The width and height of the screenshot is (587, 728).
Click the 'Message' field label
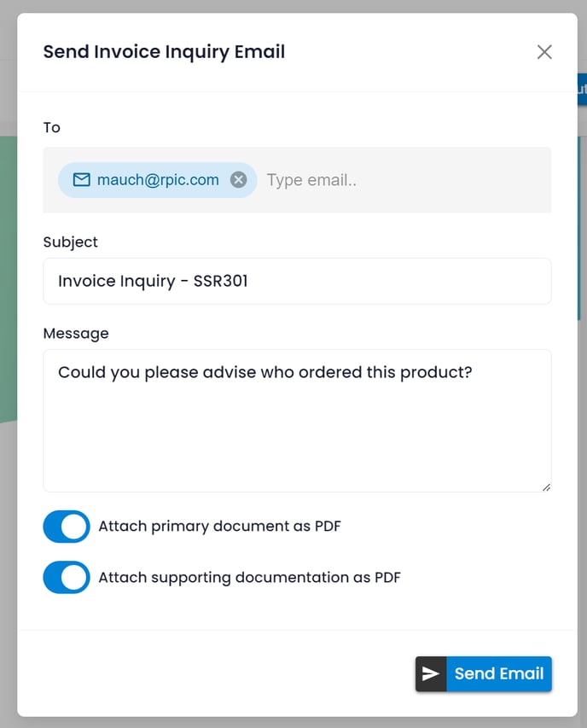coord(76,334)
